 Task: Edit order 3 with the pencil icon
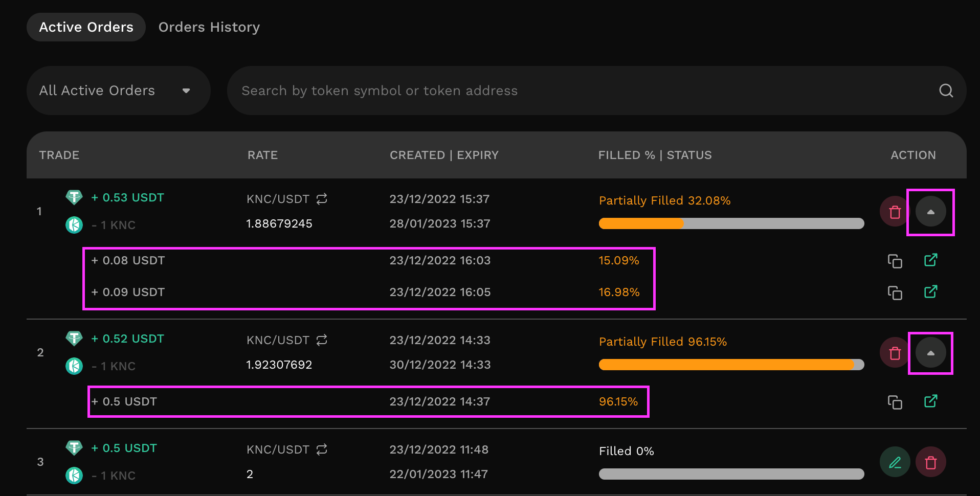[895, 462]
